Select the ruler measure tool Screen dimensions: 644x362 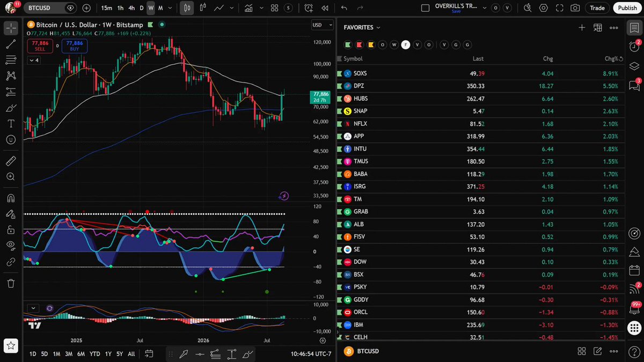[x=11, y=161]
